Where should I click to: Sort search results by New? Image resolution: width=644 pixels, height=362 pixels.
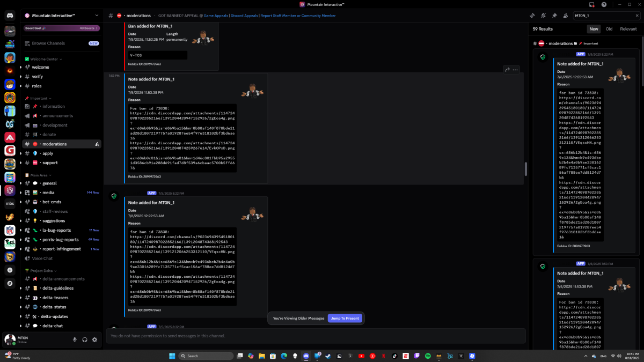click(x=594, y=29)
